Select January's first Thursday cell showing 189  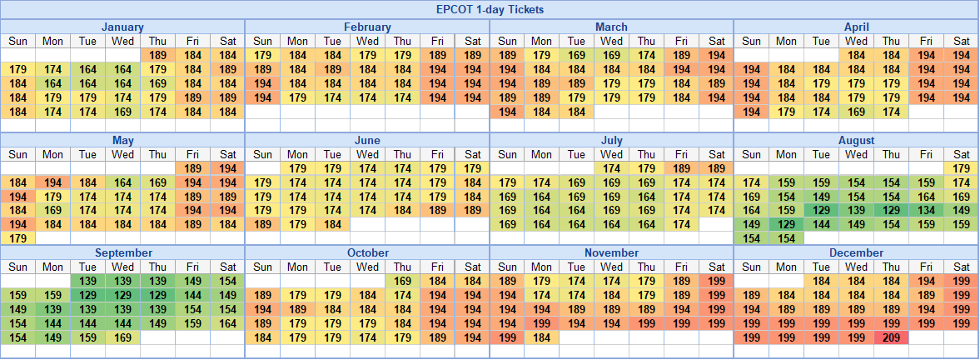pos(158,55)
